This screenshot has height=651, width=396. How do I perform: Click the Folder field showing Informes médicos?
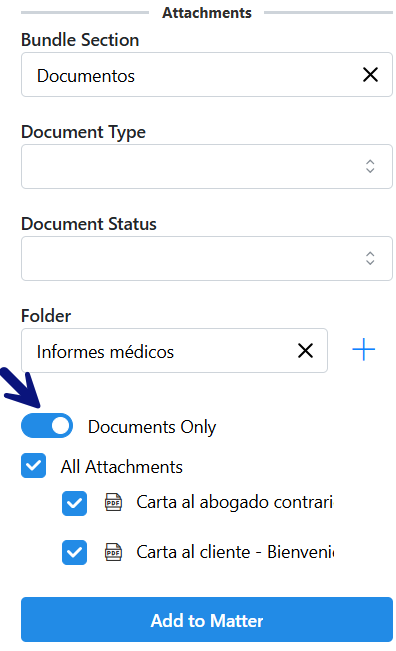pyautogui.click(x=174, y=350)
